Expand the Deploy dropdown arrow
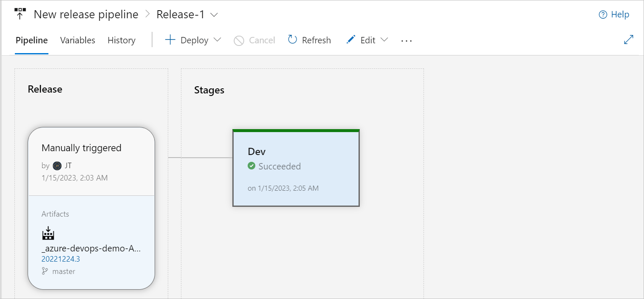Screen dimensions: 644x299 [x=217, y=39]
